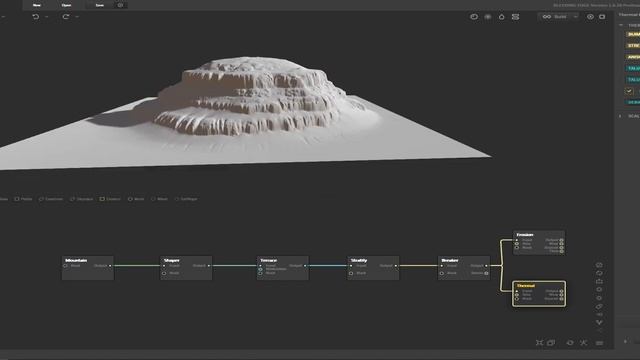Select the Stratify node
Viewport: 640px width, 360px height.
(x=373, y=268)
